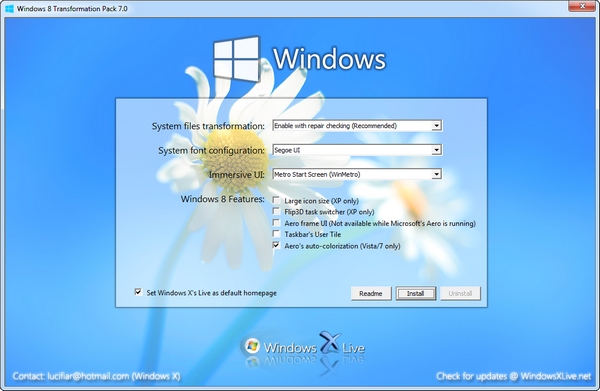Click the 'System font configuration:' label

coord(212,150)
